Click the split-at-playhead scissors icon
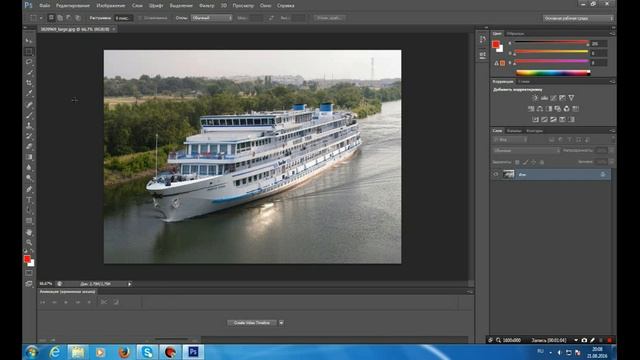This screenshot has width=640, height=360. click(x=104, y=302)
